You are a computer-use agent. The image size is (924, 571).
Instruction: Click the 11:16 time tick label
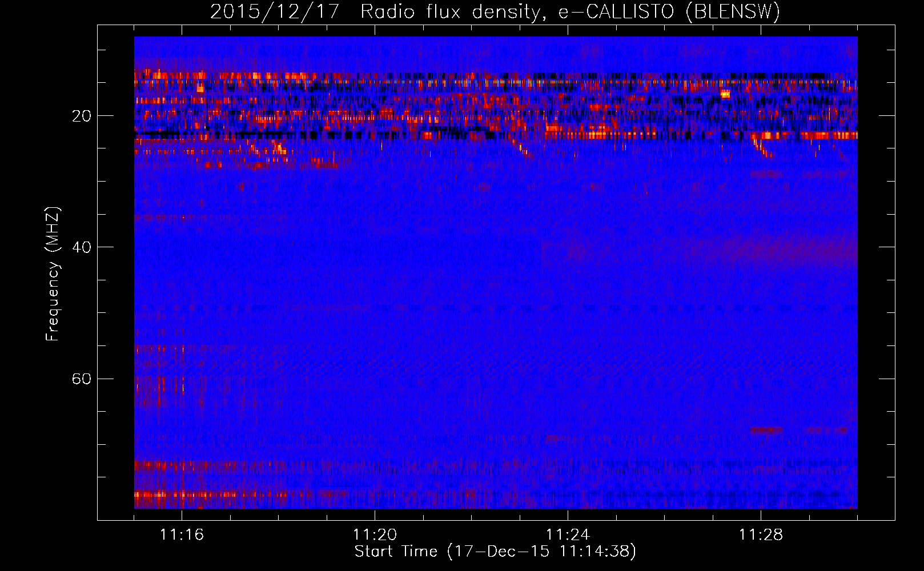pos(182,535)
